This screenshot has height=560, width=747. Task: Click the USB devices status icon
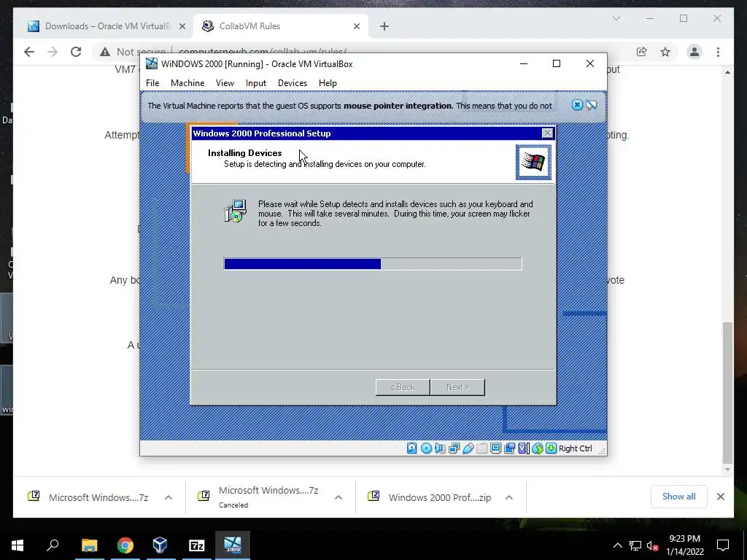[x=468, y=448]
